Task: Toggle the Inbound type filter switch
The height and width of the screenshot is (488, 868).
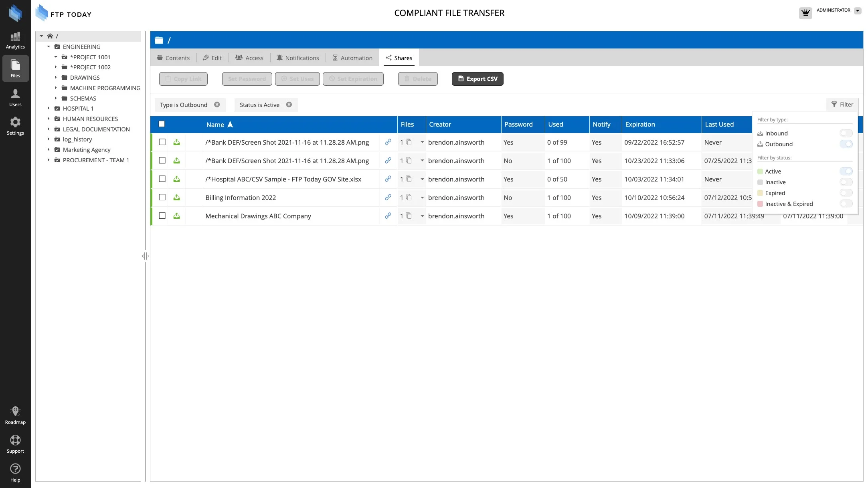Action: click(x=846, y=133)
